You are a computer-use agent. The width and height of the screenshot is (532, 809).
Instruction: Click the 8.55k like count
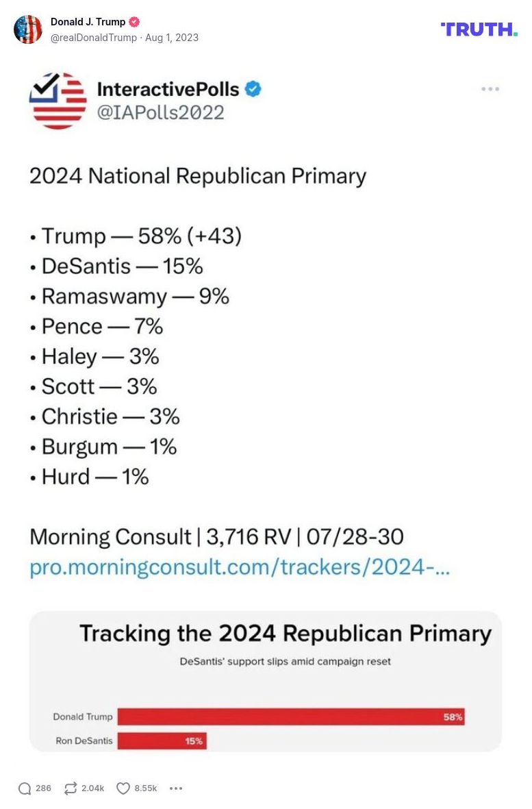click(144, 788)
